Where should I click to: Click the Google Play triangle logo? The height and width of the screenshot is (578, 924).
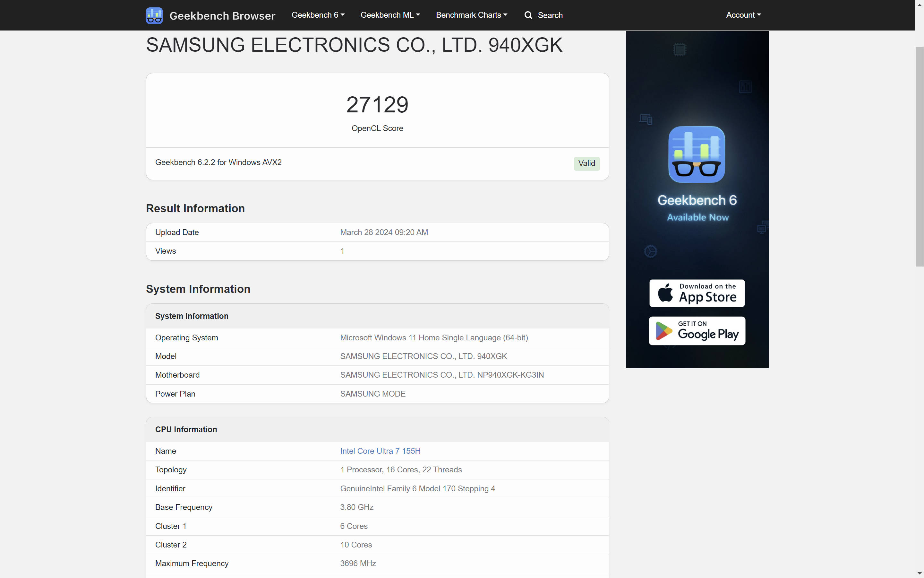click(663, 331)
